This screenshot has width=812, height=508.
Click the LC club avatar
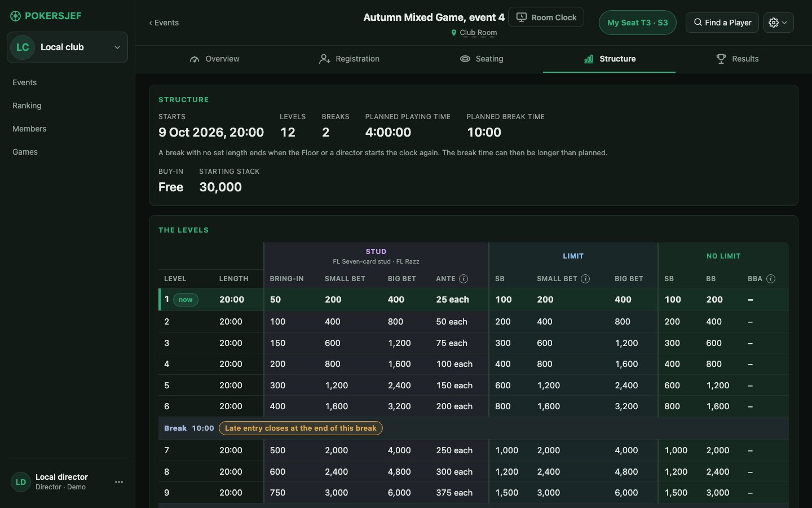pos(23,47)
